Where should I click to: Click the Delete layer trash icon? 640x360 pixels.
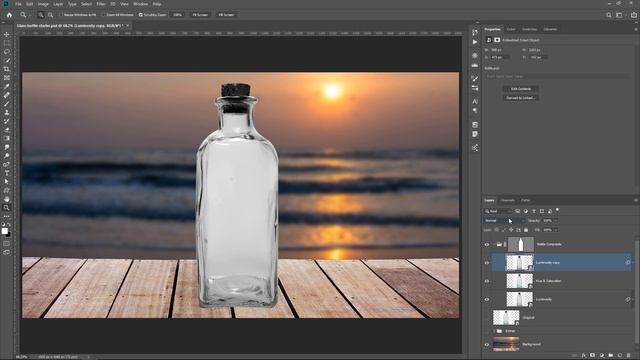coord(629,356)
